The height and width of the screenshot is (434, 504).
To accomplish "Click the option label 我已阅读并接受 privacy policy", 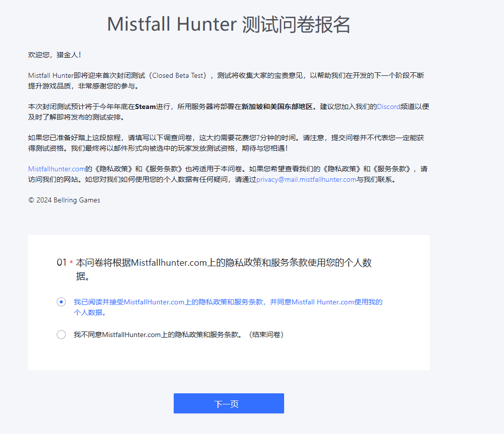I will coord(228,307).
